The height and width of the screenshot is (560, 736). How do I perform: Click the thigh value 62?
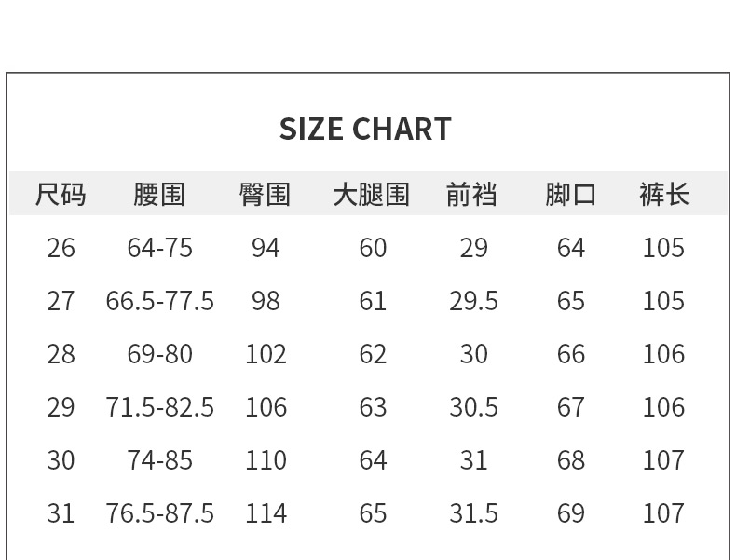point(373,354)
